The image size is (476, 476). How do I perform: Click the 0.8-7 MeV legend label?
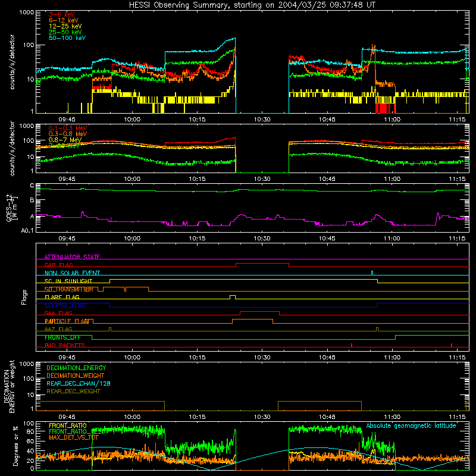coord(65,140)
